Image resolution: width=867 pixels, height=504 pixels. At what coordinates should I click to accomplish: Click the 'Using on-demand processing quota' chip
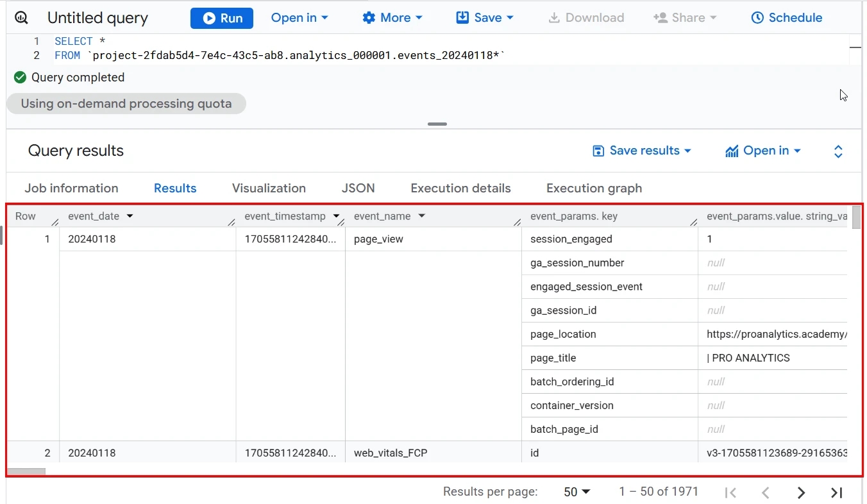(x=126, y=104)
